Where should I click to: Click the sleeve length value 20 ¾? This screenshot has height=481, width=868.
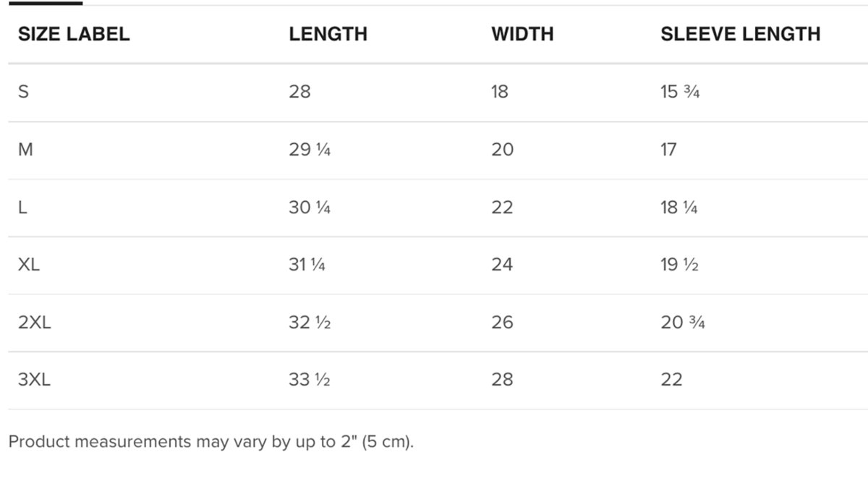pyautogui.click(x=682, y=323)
